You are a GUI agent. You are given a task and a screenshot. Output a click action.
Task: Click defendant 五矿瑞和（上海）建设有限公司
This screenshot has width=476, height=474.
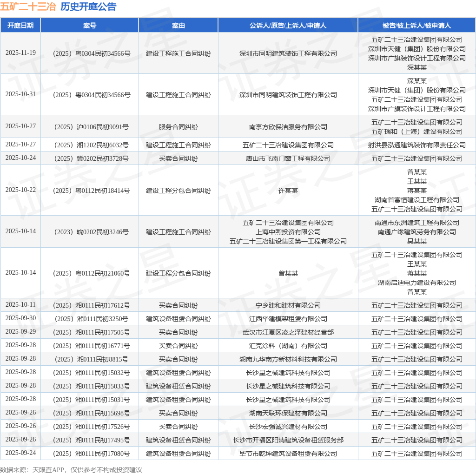[x=416, y=132]
